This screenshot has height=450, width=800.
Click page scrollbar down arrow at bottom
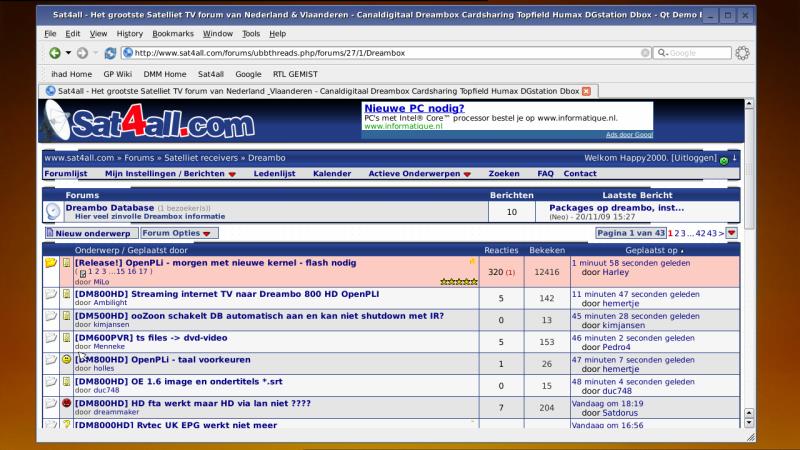pyautogui.click(x=749, y=423)
